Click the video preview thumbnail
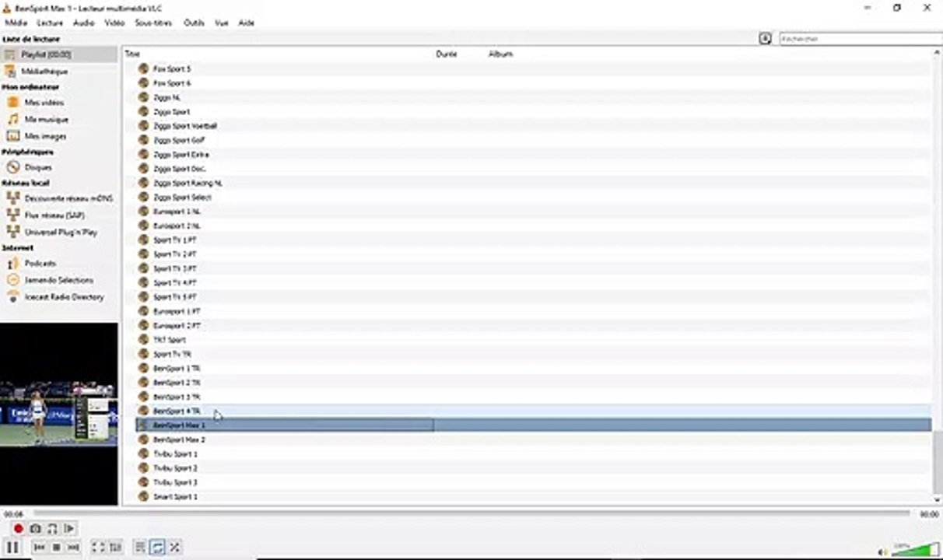Viewport: 943px width, 560px height. [59, 415]
